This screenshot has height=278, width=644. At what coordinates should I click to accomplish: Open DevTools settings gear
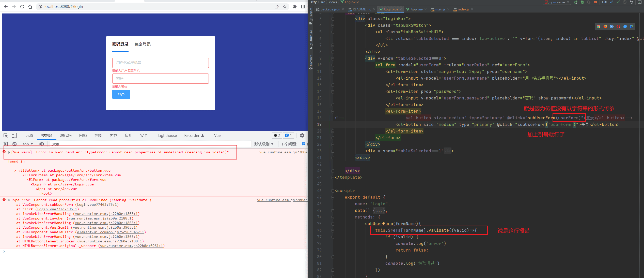click(x=302, y=136)
